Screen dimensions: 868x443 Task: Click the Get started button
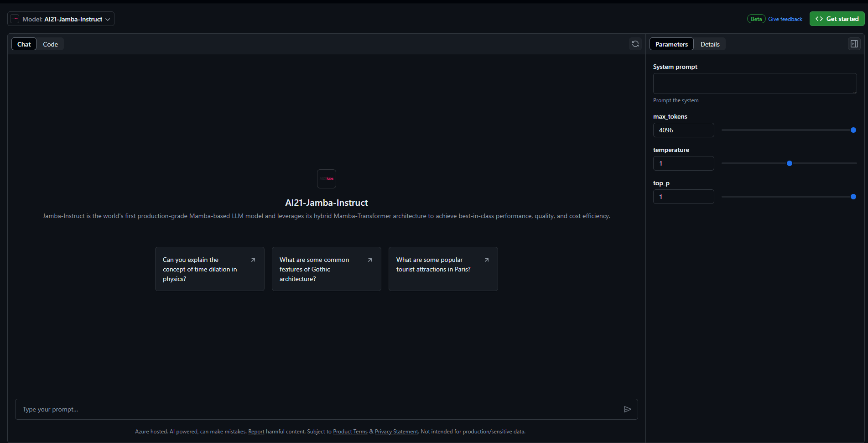pyautogui.click(x=837, y=19)
